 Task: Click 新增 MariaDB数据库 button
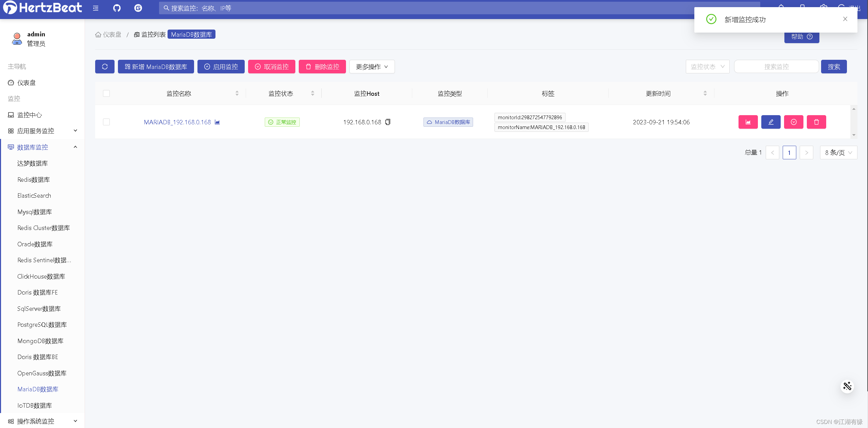pyautogui.click(x=156, y=67)
